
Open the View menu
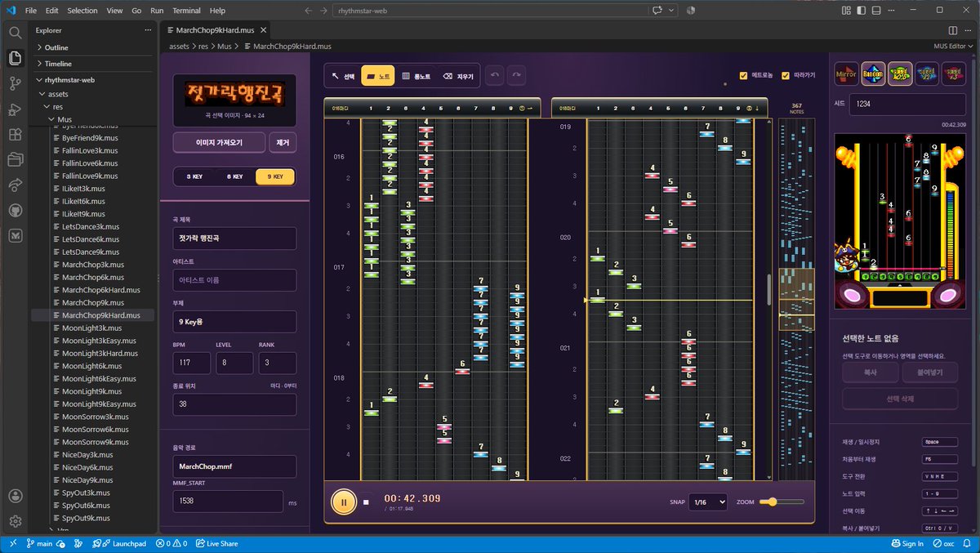[x=114, y=11]
